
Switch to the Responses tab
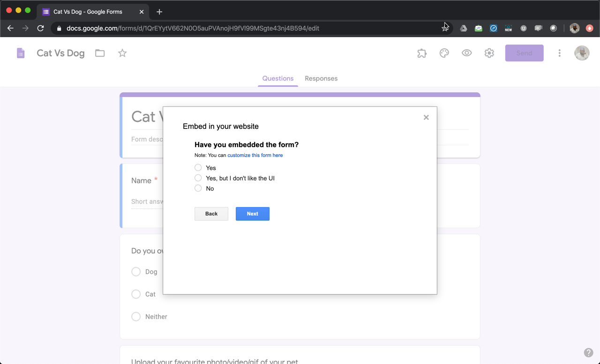(321, 78)
